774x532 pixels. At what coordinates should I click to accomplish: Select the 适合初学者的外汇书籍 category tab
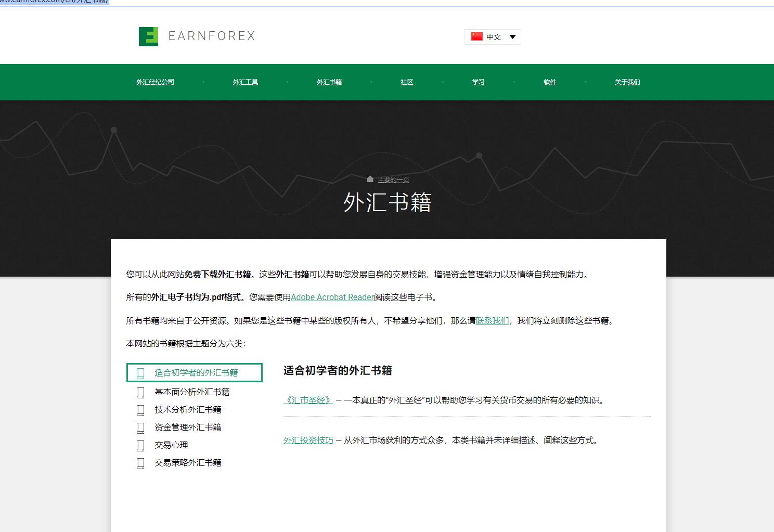tap(195, 373)
